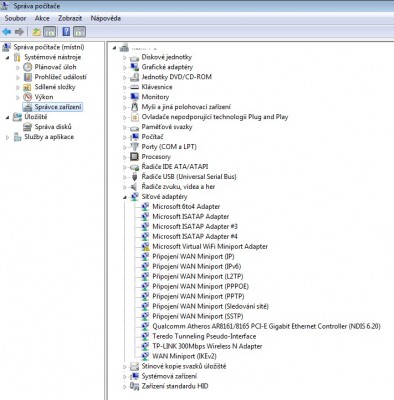This screenshot has height=400, width=394.
Task: Collapse the Síťové adaptéry category
Action: (x=124, y=197)
